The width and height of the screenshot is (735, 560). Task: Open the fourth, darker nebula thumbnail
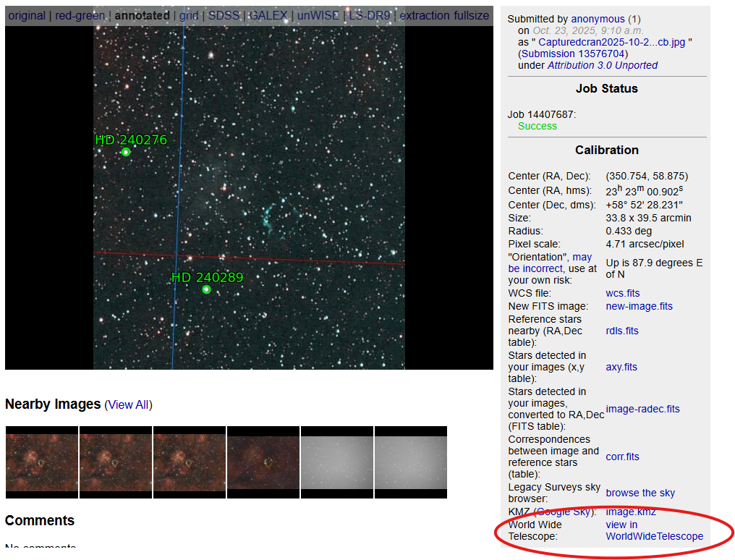click(x=263, y=462)
